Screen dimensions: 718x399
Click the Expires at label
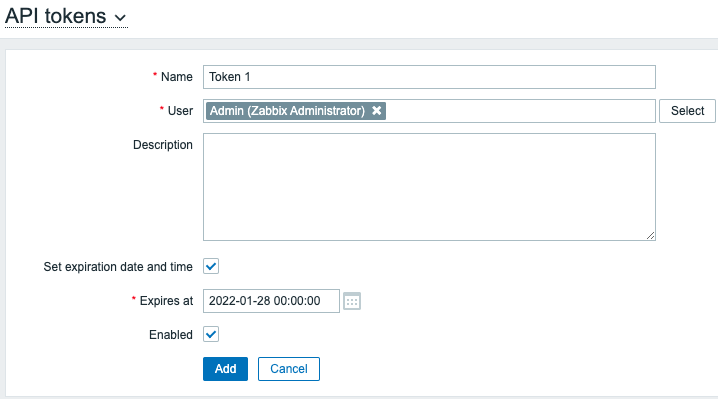pos(166,301)
